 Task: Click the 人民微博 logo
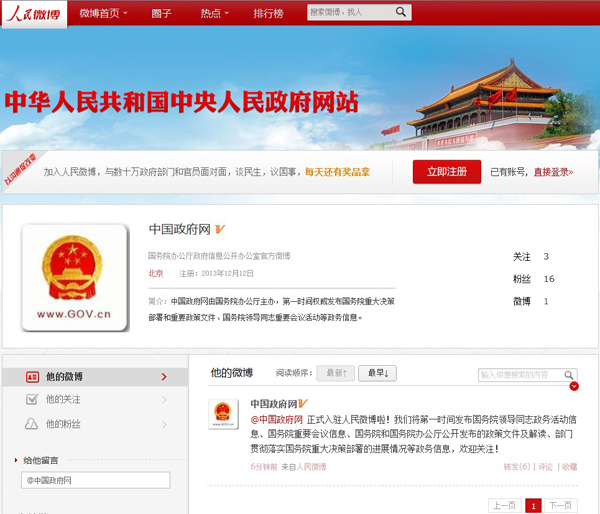pos(34,13)
